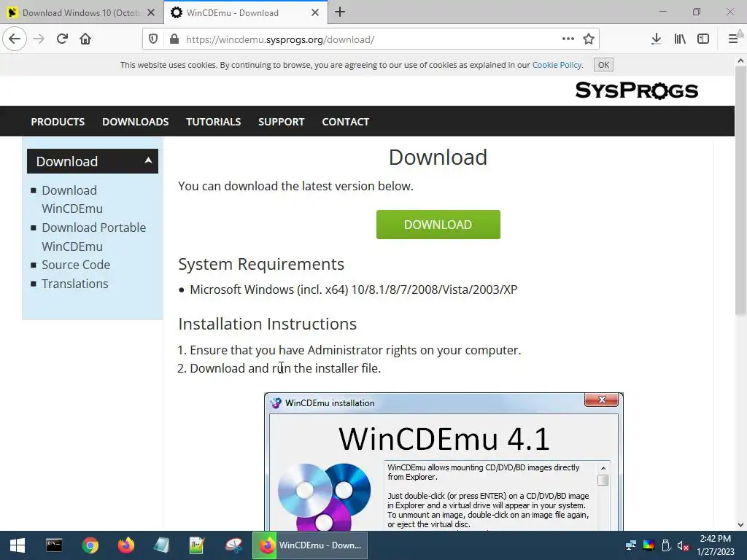
Task: Launch Command Prompt from taskbar
Action: click(54, 545)
